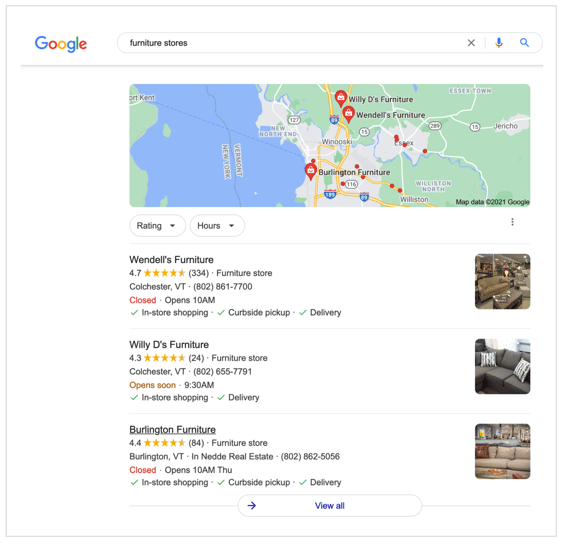
Task: Start voice search with the microphone icon
Action: pos(499,43)
